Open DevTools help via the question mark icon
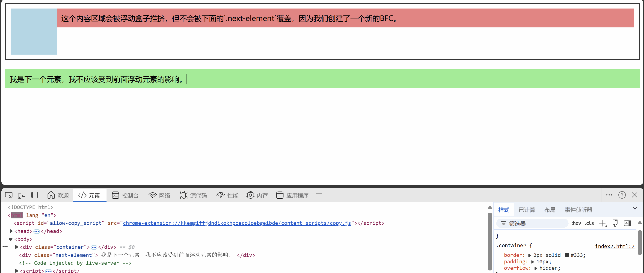The height and width of the screenshot is (273, 644). (x=622, y=195)
